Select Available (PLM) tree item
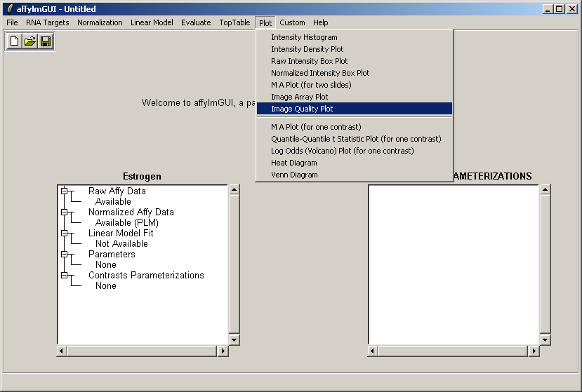Image resolution: width=582 pixels, height=392 pixels. (127, 222)
